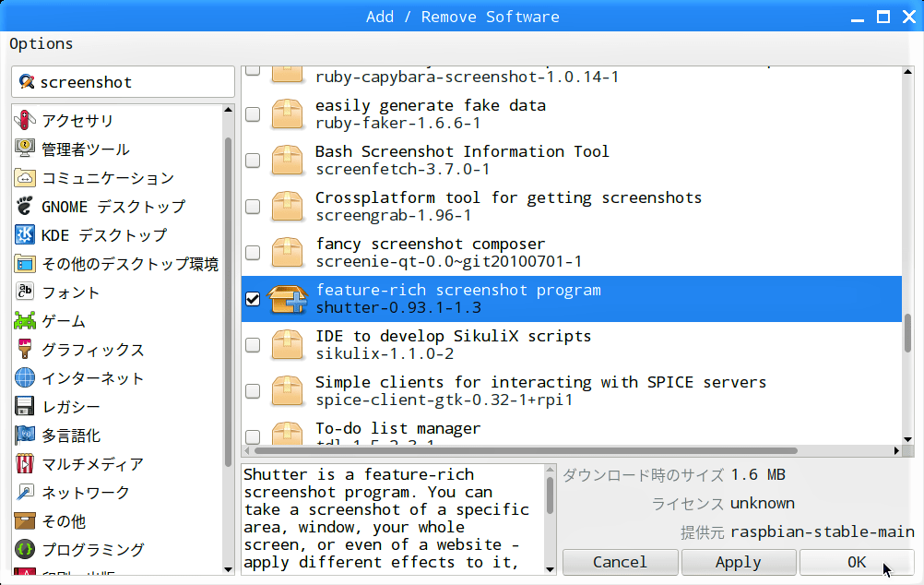Select the コミュニケーション category
Screen dimensions: 924x585
108,177
